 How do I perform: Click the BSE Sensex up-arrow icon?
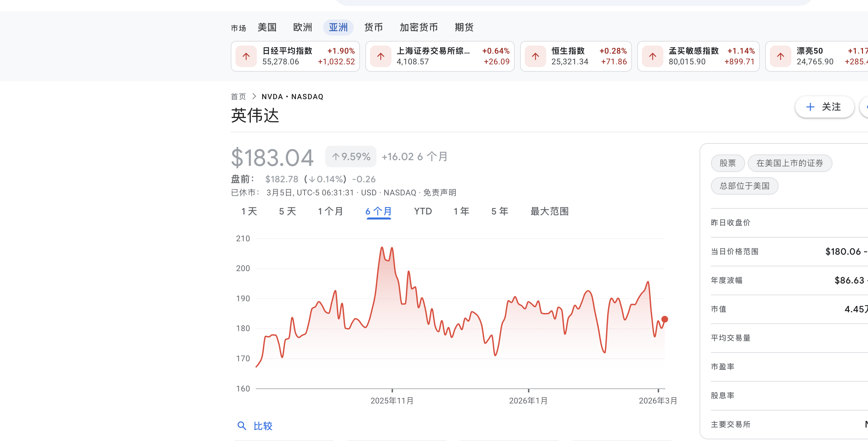[x=652, y=56]
